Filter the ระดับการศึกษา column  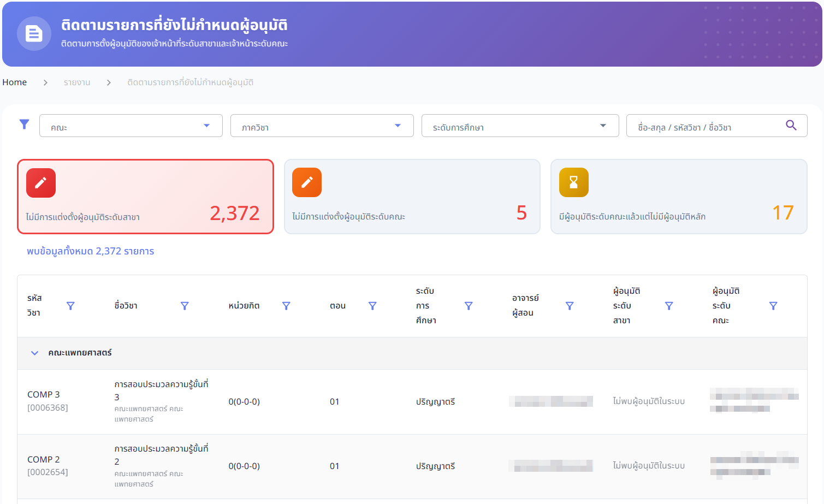[469, 306]
